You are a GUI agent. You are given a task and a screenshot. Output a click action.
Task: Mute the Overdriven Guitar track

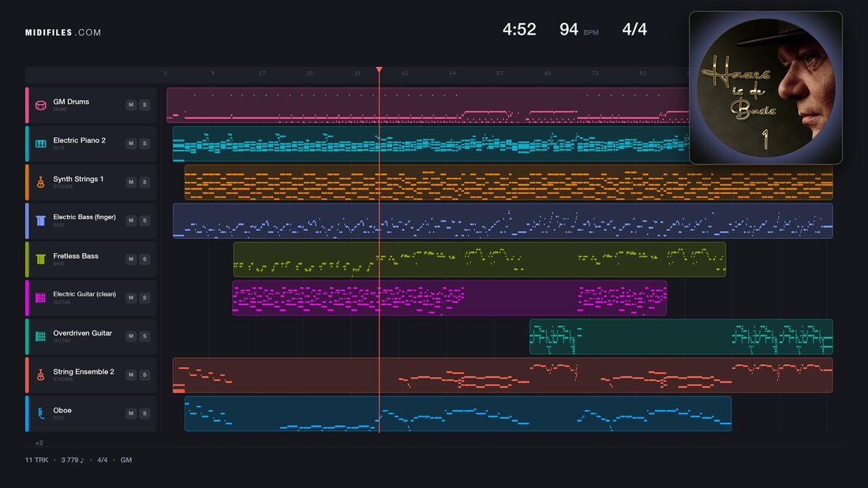[x=131, y=336]
